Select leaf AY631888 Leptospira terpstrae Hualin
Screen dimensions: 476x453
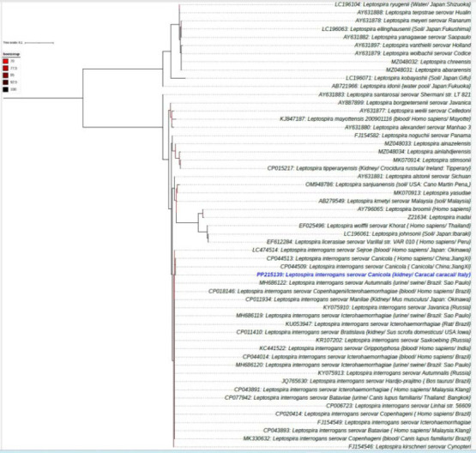pos(414,13)
